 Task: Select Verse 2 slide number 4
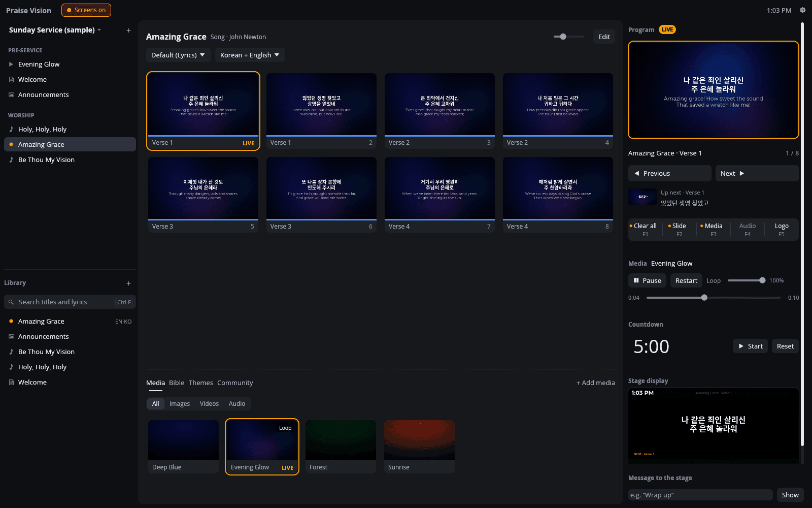point(558,111)
